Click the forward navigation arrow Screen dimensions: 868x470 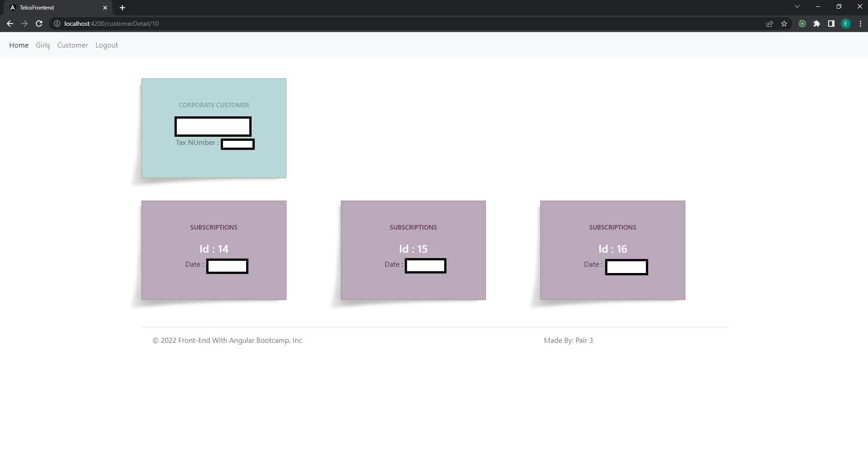(x=24, y=24)
